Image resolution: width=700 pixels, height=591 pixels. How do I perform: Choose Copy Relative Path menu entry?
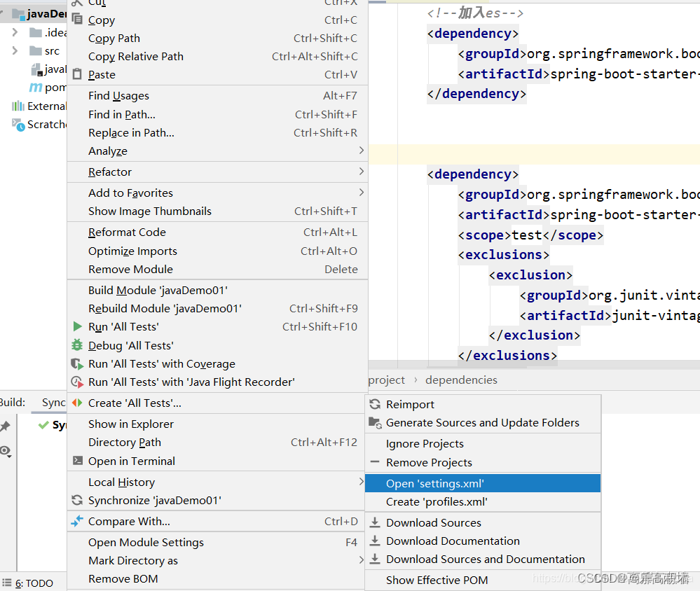pyautogui.click(x=217, y=57)
